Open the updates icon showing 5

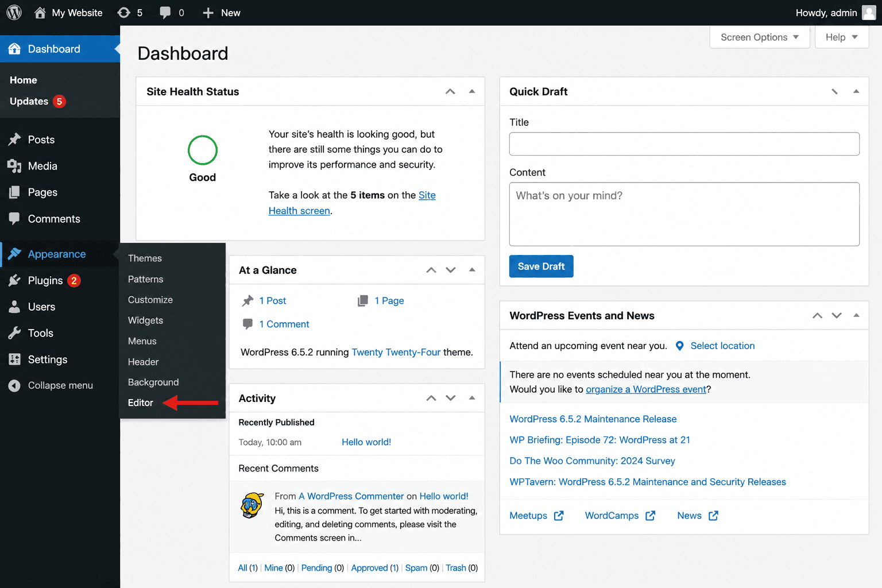pos(123,12)
